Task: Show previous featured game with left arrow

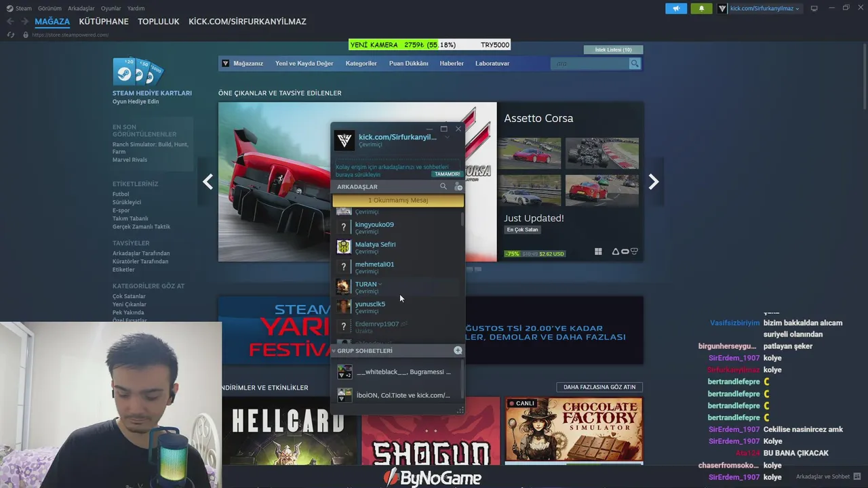Action: (x=208, y=182)
